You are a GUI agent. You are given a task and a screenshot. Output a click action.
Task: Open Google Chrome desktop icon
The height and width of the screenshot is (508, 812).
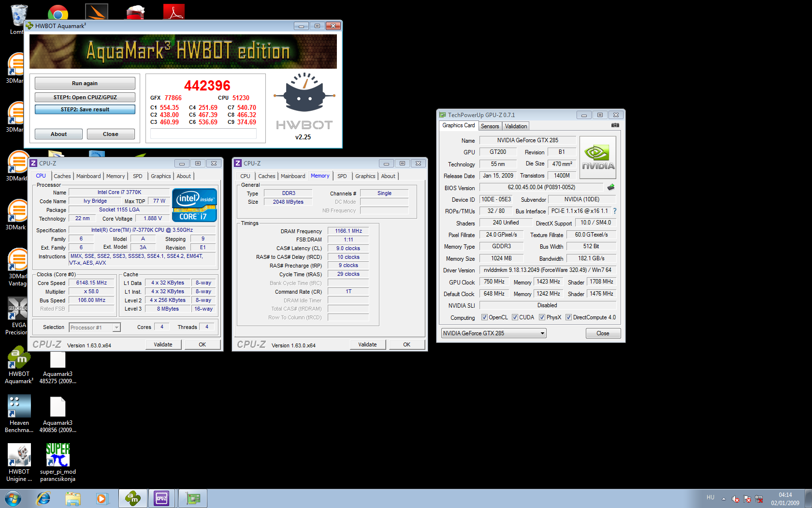tap(58, 13)
